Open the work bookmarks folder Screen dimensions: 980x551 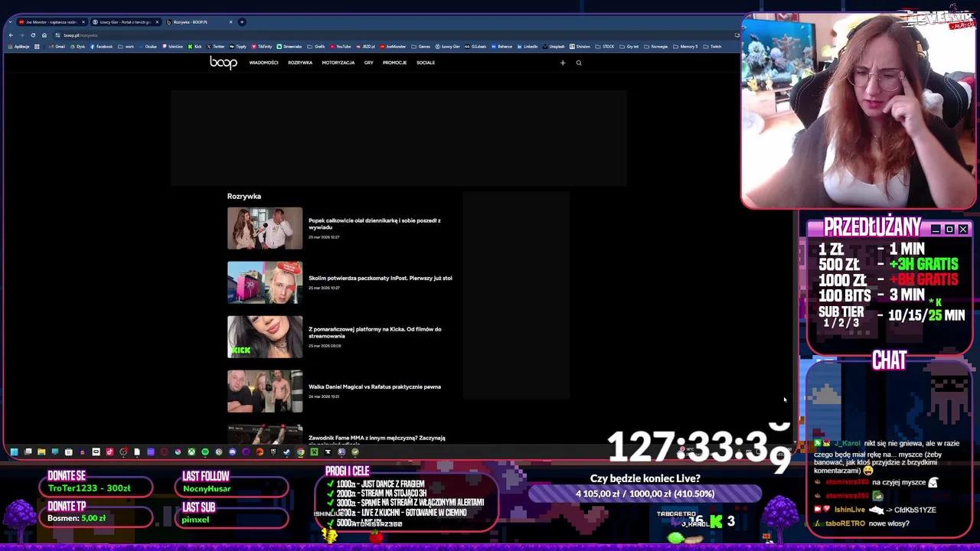coord(126,47)
